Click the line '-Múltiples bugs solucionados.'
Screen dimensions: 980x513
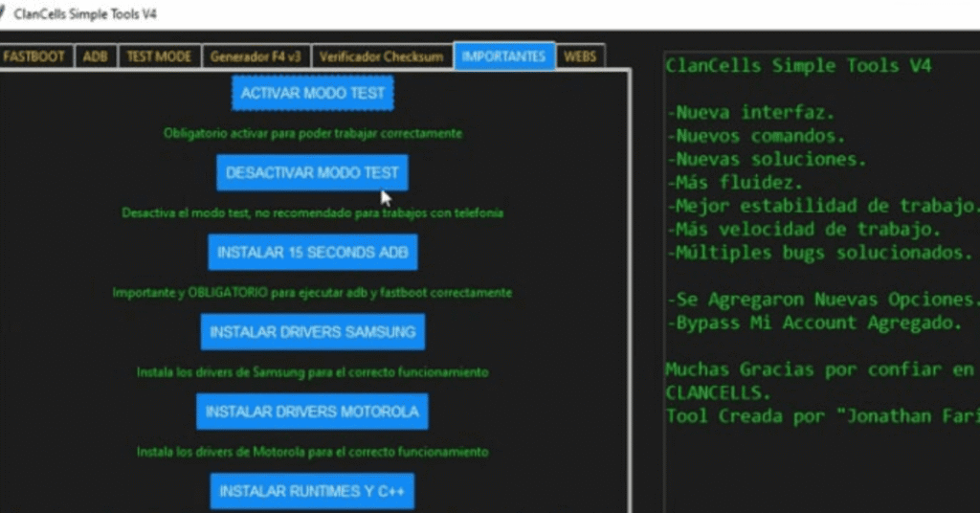coord(819,253)
